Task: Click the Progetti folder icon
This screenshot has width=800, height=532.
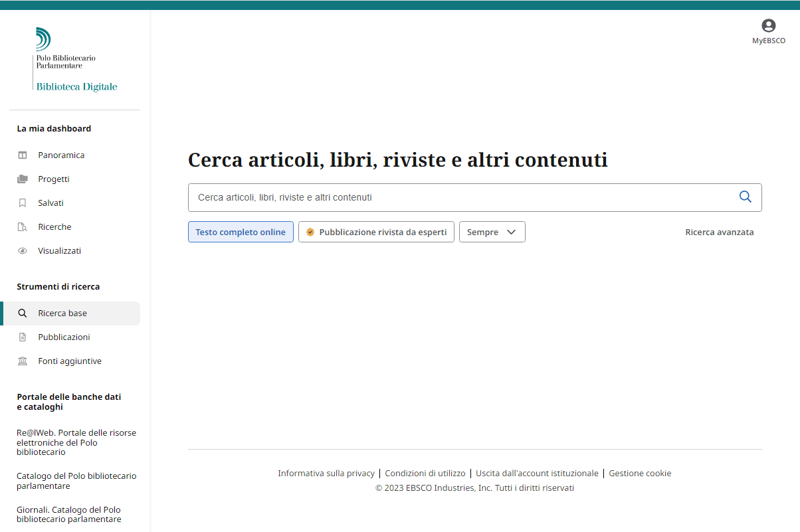Action: tap(23, 179)
